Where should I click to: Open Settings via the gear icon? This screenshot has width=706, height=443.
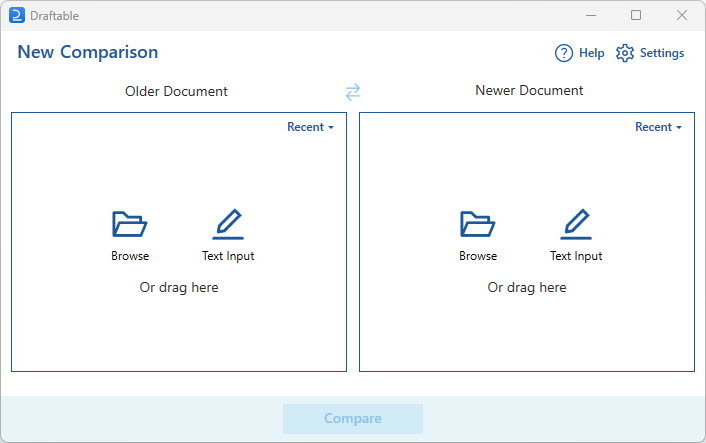click(625, 53)
